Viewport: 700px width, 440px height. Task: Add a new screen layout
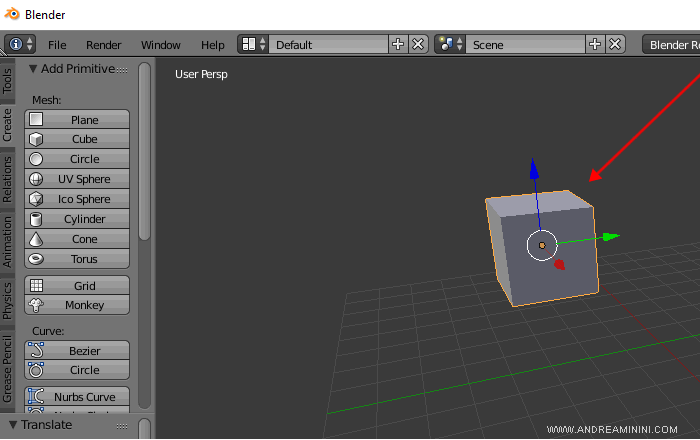coord(398,45)
